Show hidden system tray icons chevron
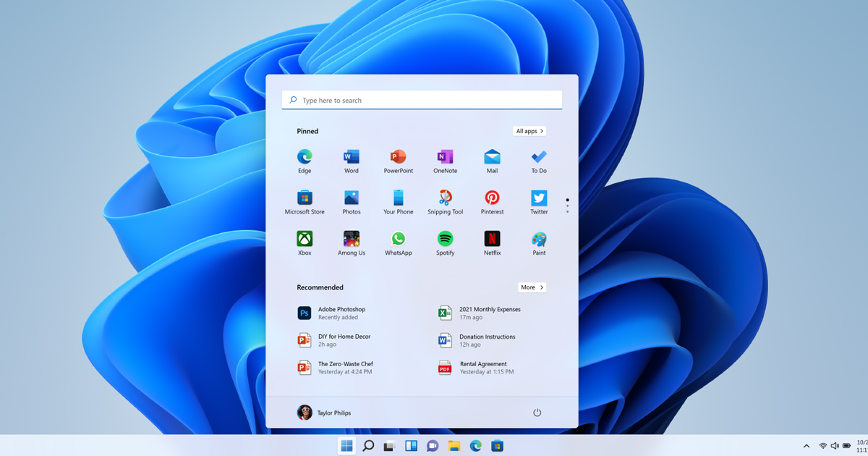 pos(807,446)
